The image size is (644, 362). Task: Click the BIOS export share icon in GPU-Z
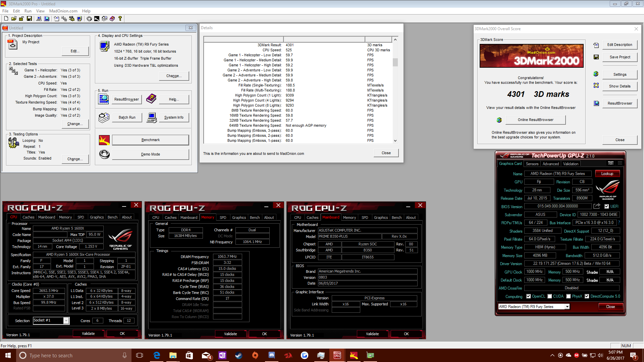click(597, 206)
